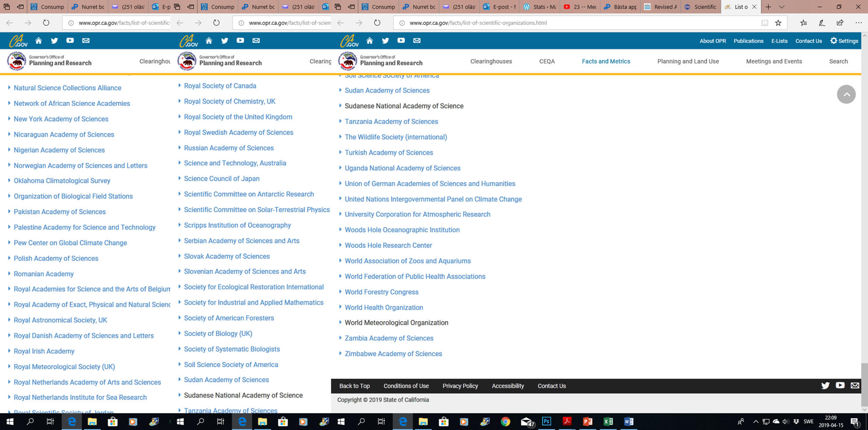Open the World Health Organization link

(384, 308)
